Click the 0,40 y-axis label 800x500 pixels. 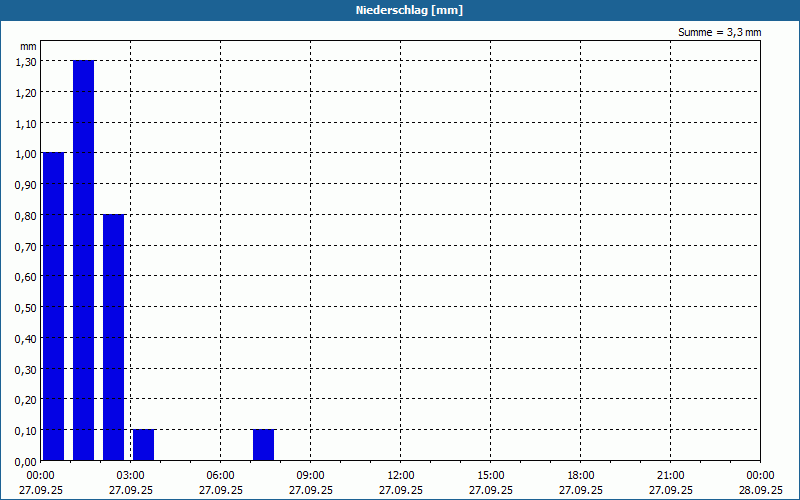26,338
